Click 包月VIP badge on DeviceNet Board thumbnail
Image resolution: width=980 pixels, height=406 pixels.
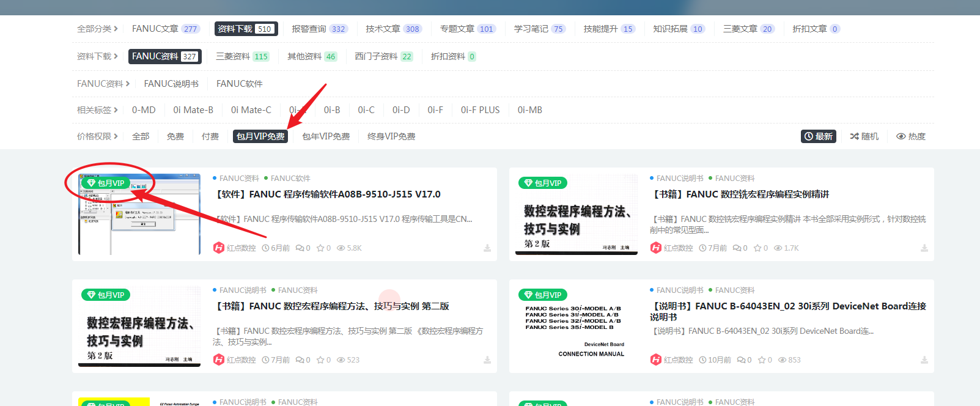click(x=543, y=295)
